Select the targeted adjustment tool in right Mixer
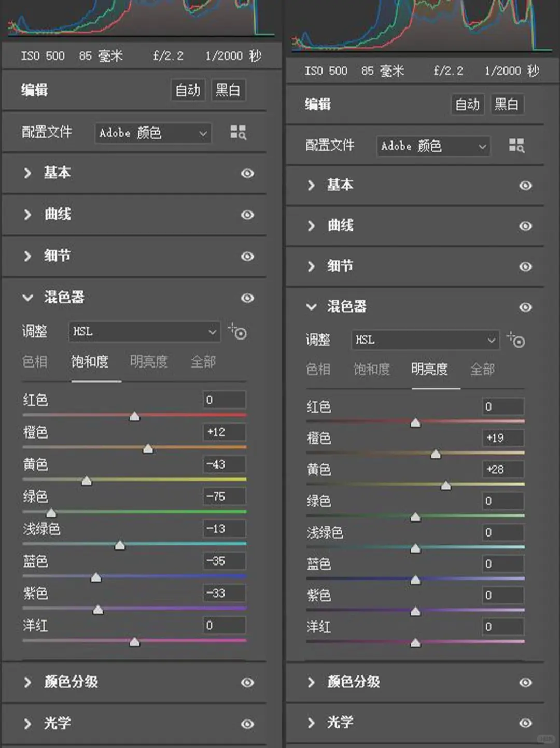 pyautogui.click(x=516, y=341)
